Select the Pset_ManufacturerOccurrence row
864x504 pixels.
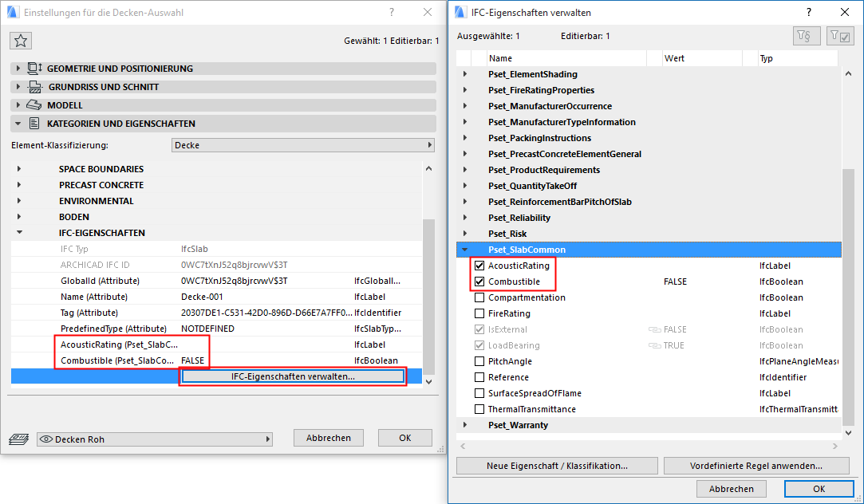pyautogui.click(x=649, y=106)
